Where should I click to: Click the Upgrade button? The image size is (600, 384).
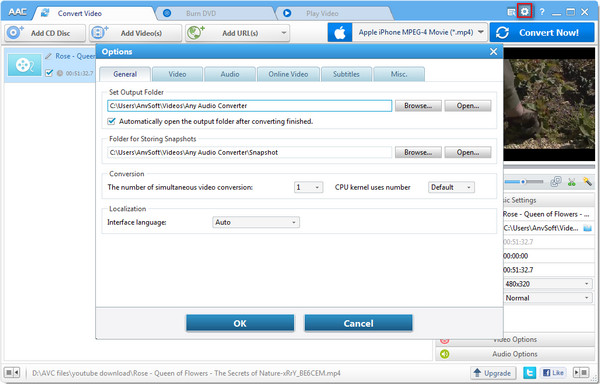[x=493, y=373]
